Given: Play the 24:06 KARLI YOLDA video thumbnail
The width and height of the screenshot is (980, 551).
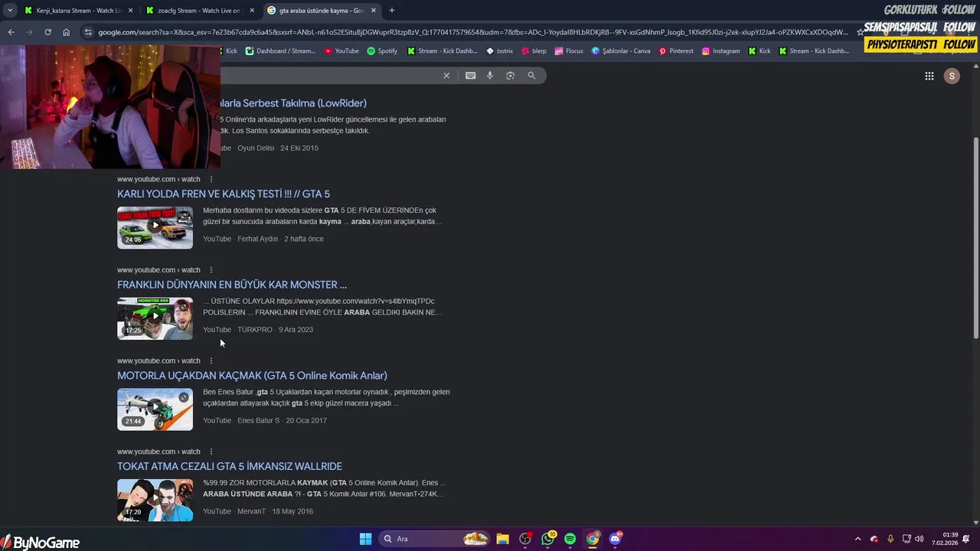Looking at the screenshot, I should 155,227.
